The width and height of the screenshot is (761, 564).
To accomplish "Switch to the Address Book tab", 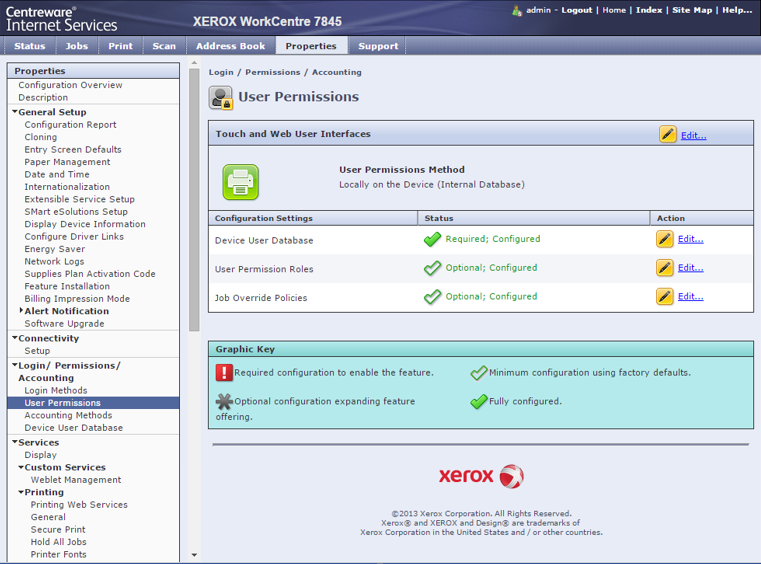I will point(231,46).
